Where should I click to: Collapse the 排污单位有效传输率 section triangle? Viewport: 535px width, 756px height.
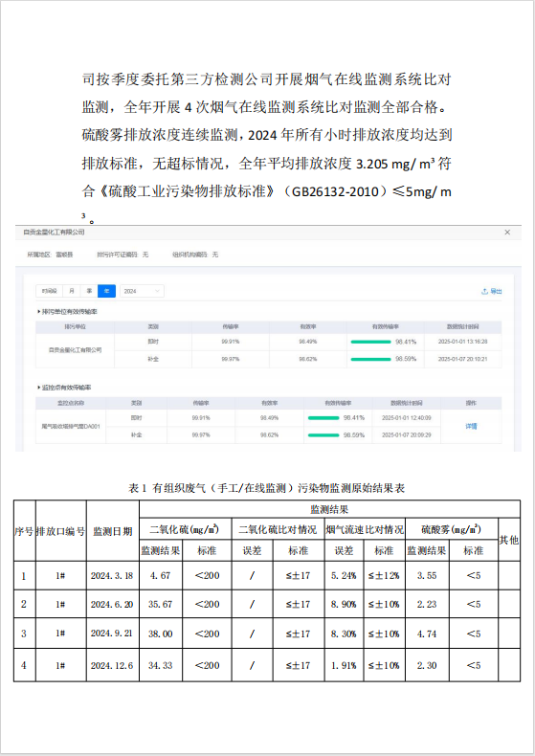coord(38,312)
